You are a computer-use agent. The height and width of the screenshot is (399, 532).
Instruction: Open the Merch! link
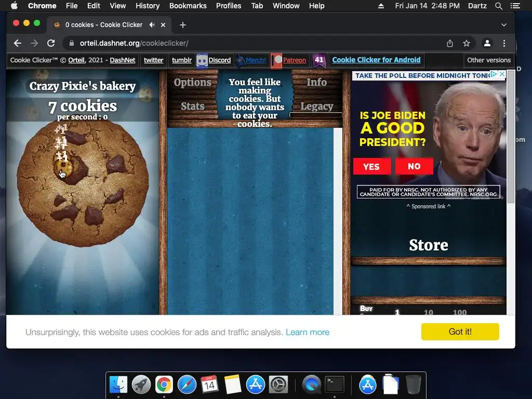(256, 60)
